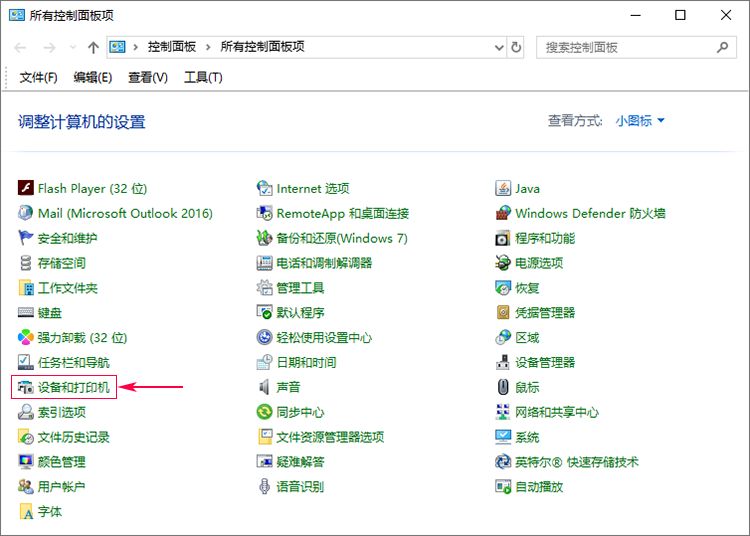Image resolution: width=750 pixels, height=536 pixels.
Task: Click the 用户帐户 icon
Action: tap(25, 486)
